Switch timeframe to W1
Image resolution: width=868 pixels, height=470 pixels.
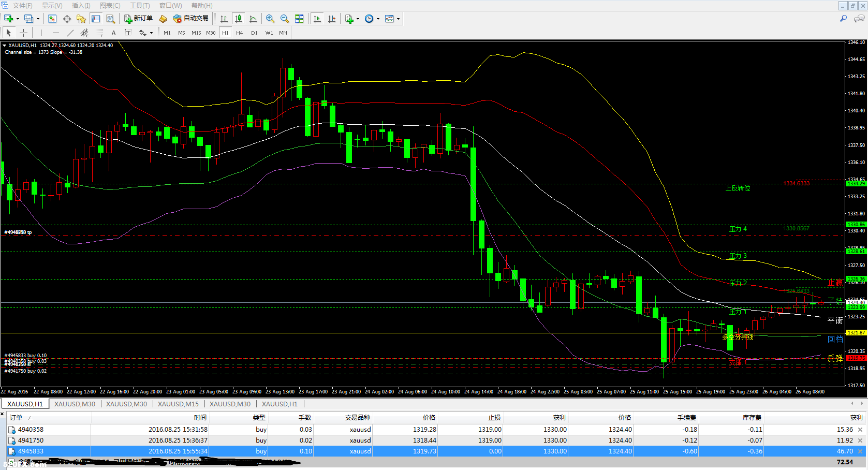269,33
